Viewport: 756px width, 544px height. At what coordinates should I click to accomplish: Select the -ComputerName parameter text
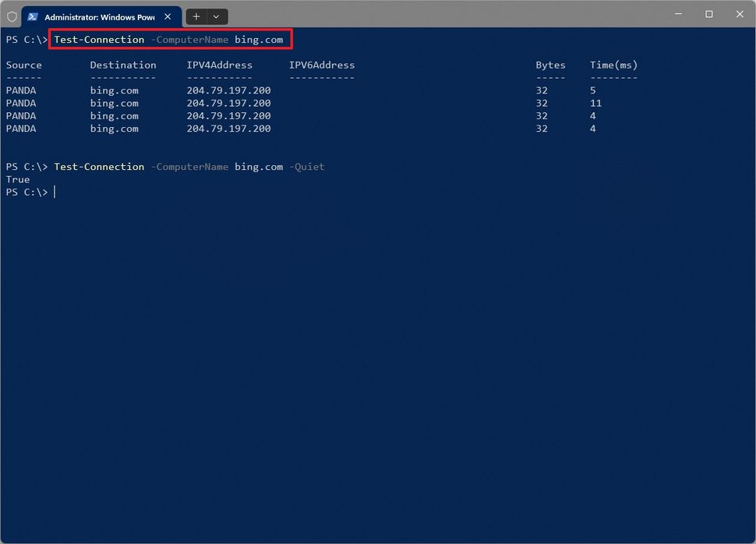point(189,39)
